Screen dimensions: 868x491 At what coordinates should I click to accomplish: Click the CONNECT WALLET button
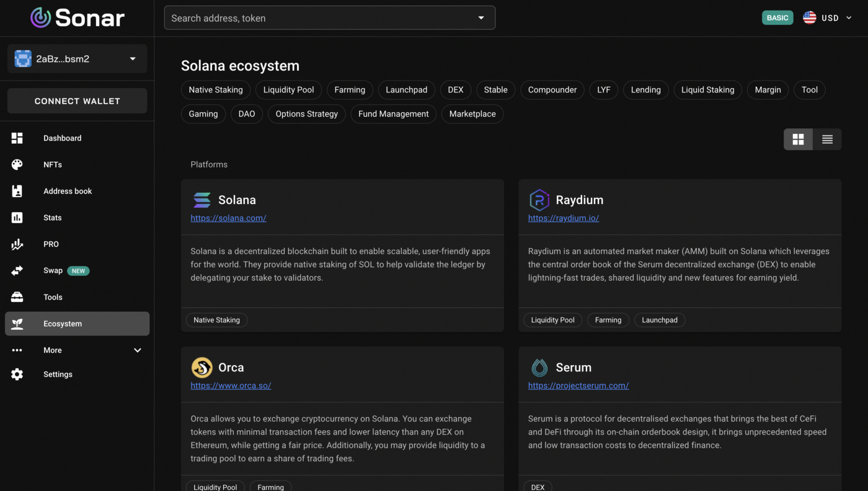tap(77, 100)
